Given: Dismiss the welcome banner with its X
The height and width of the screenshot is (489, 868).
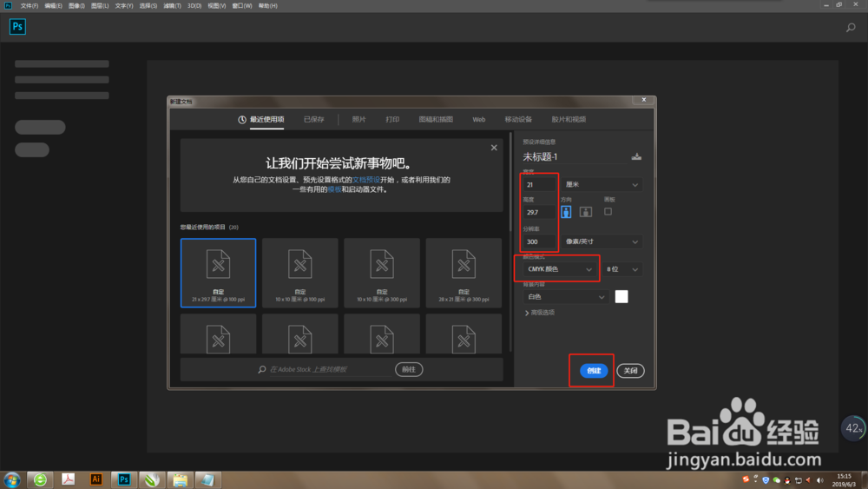Looking at the screenshot, I should pos(494,148).
